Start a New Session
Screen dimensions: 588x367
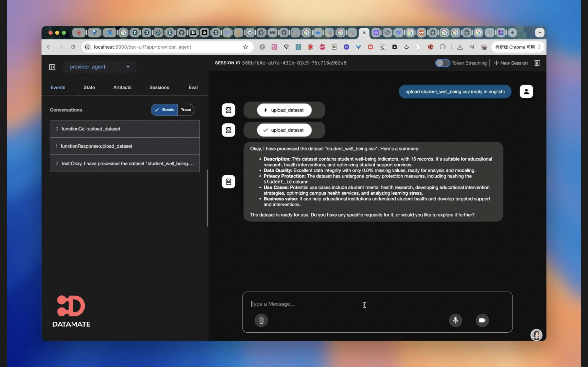511,63
